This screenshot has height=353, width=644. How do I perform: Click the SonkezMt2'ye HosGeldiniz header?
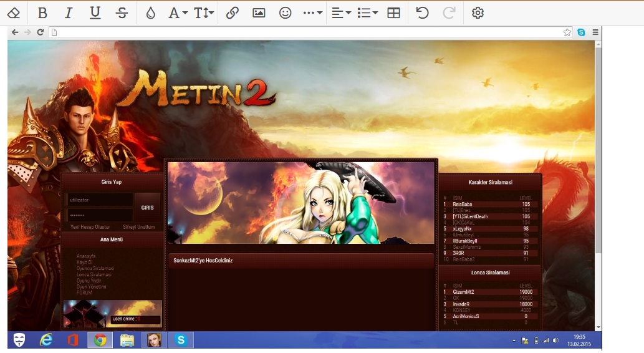point(301,261)
